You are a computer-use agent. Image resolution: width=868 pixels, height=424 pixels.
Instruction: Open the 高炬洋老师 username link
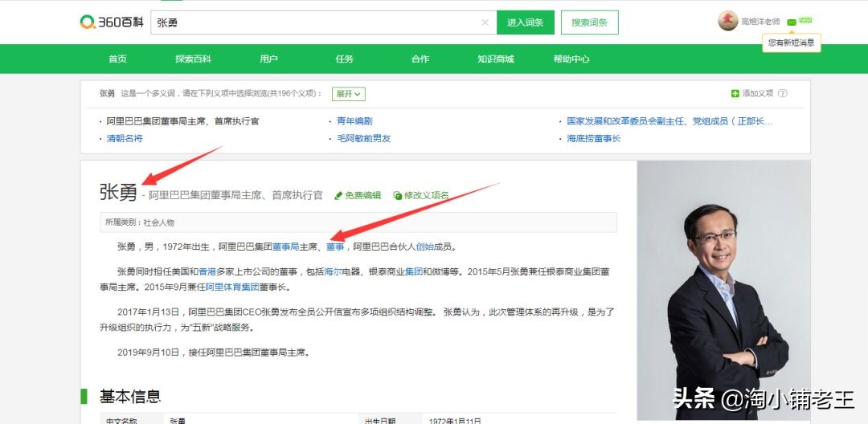(760, 22)
